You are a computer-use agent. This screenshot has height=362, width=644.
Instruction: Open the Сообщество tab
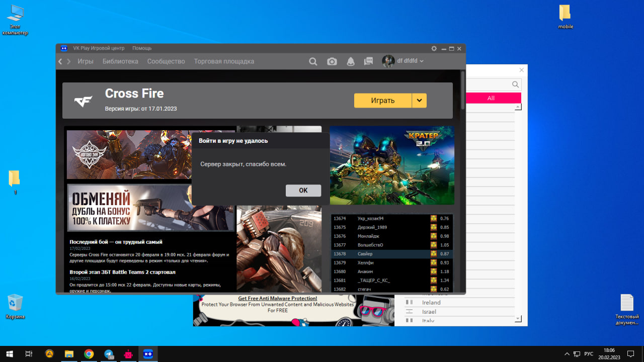pyautogui.click(x=166, y=61)
